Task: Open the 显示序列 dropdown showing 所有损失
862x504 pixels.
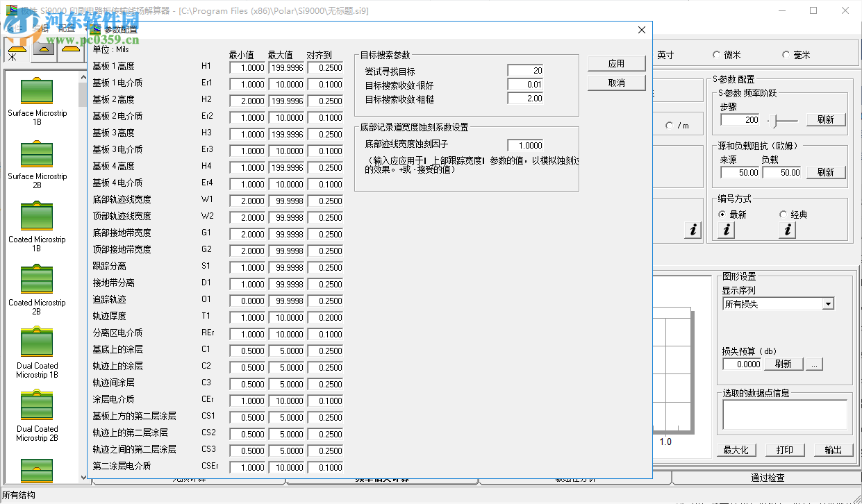Action: 829,303
